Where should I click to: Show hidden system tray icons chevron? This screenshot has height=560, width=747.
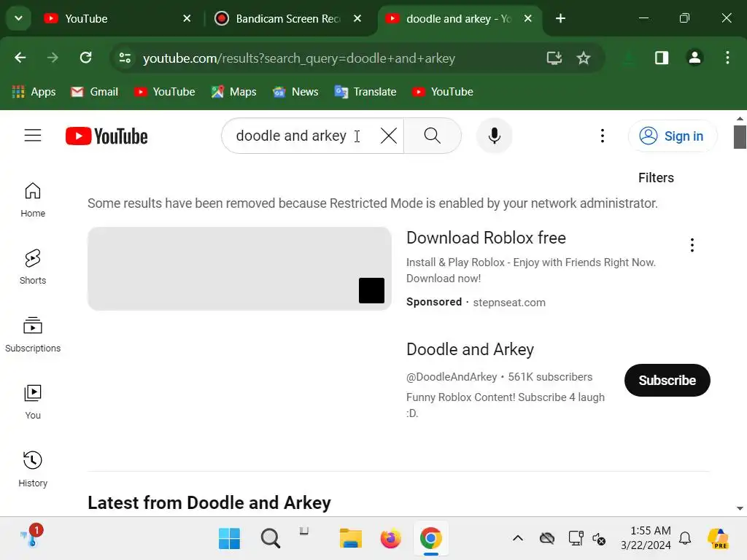[518, 539]
